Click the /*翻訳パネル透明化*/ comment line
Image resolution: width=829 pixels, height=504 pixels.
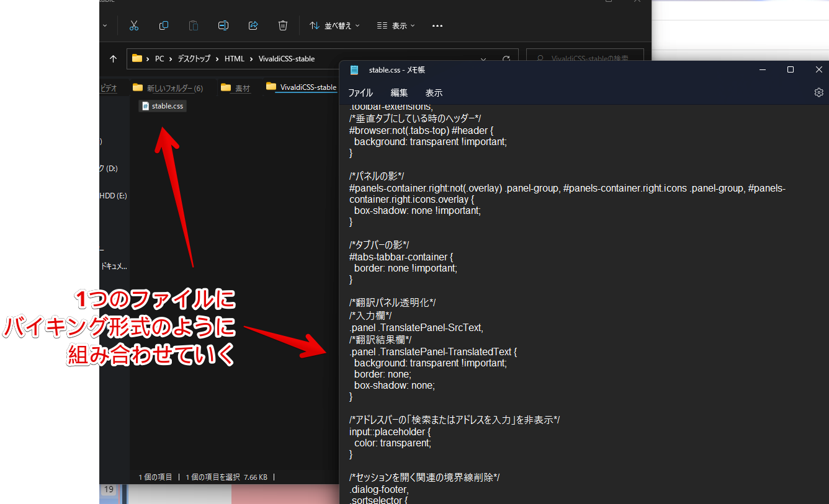tap(393, 303)
